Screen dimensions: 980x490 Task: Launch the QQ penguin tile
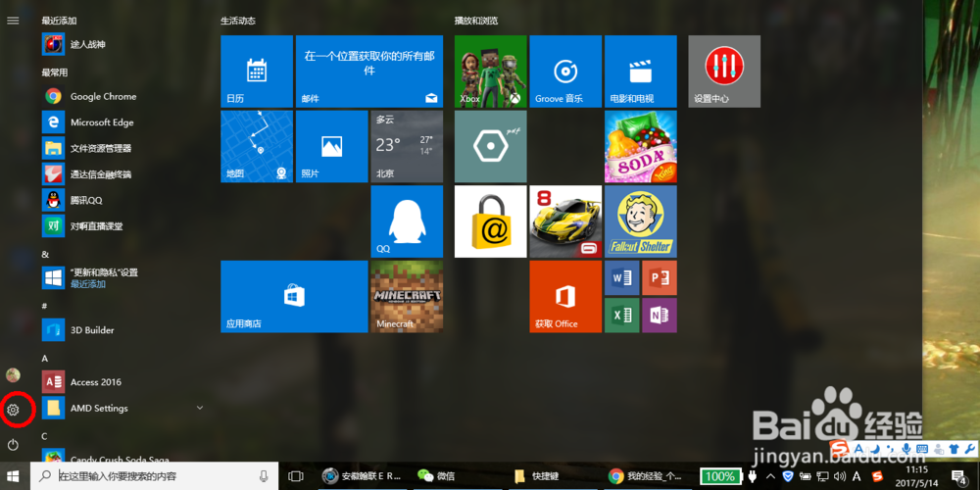[407, 221]
